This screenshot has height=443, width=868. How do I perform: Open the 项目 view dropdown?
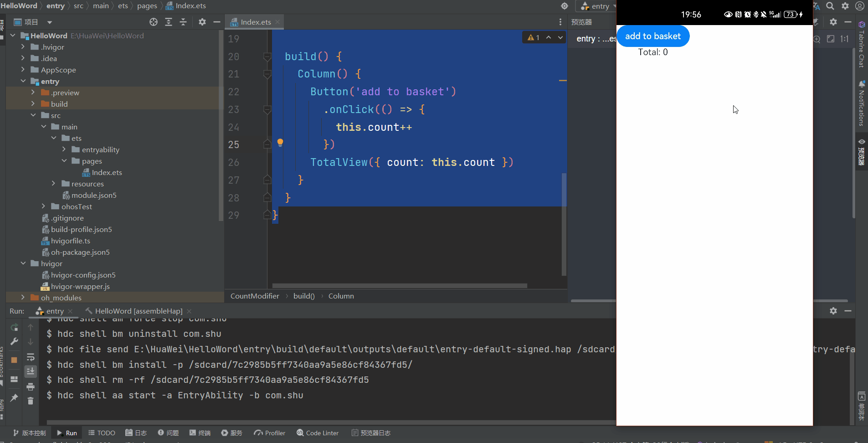[x=50, y=22]
